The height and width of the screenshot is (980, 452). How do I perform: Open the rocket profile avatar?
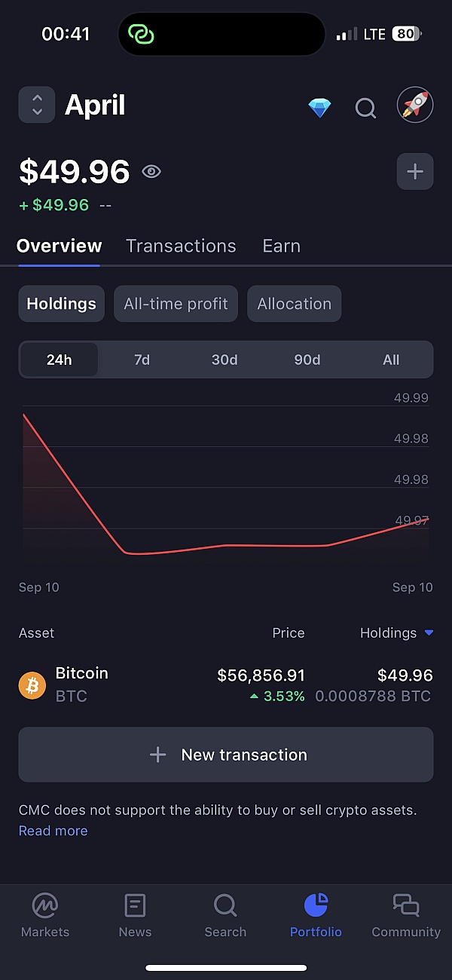click(415, 106)
